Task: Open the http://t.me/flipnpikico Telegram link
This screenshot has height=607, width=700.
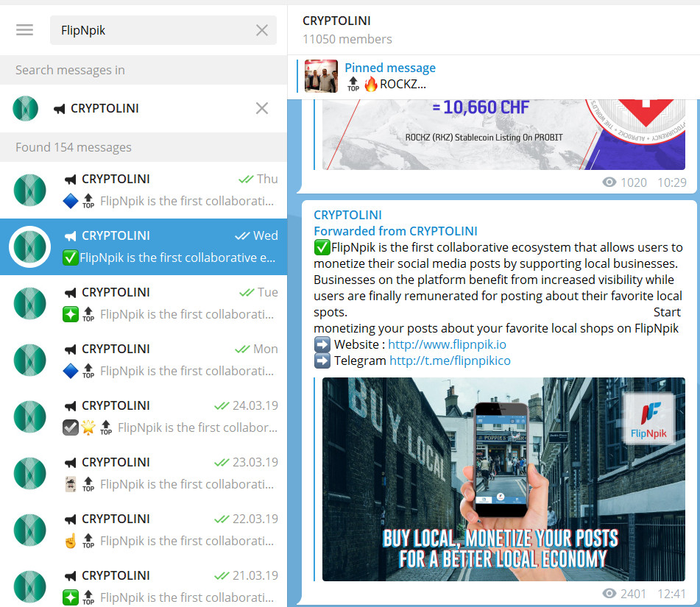Action: [x=450, y=361]
